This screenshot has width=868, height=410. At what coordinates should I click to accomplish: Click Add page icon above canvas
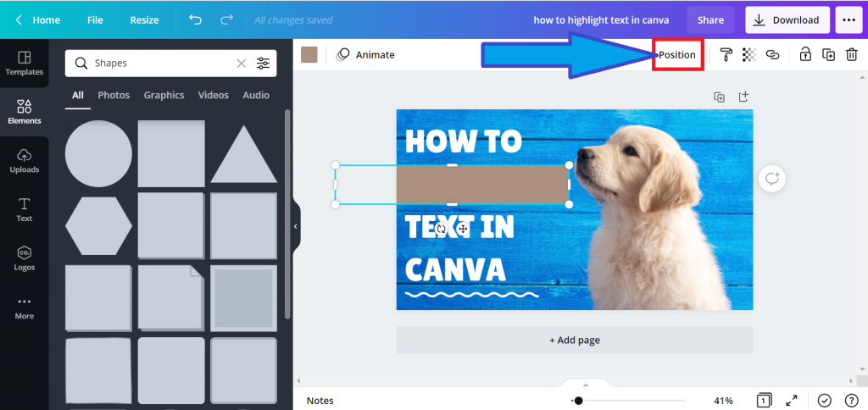(743, 97)
